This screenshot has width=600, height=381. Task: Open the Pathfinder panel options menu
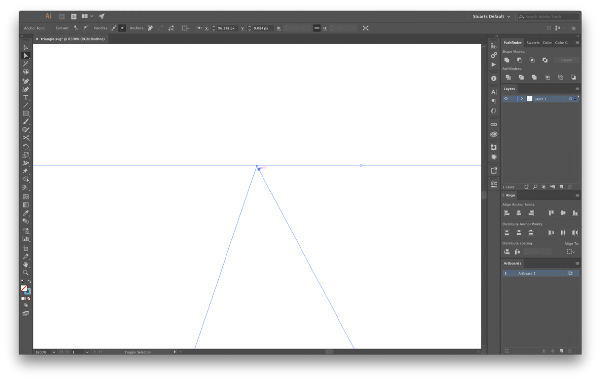click(x=577, y=42)
